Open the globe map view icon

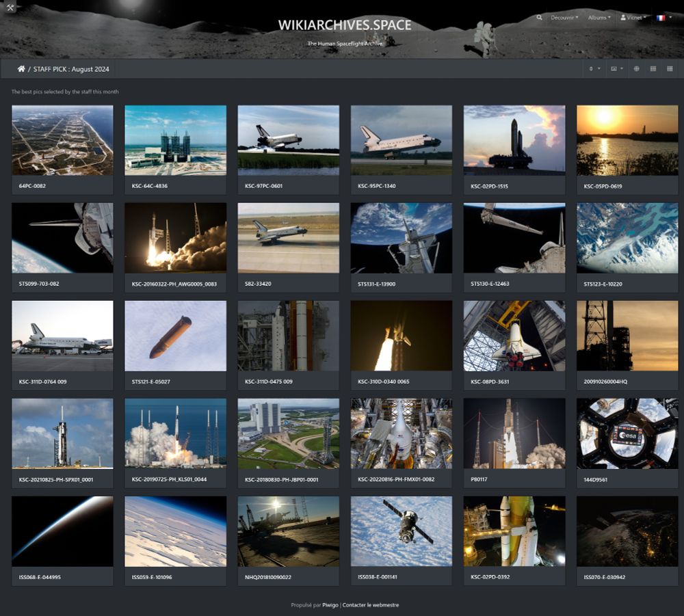click(636, 69)
